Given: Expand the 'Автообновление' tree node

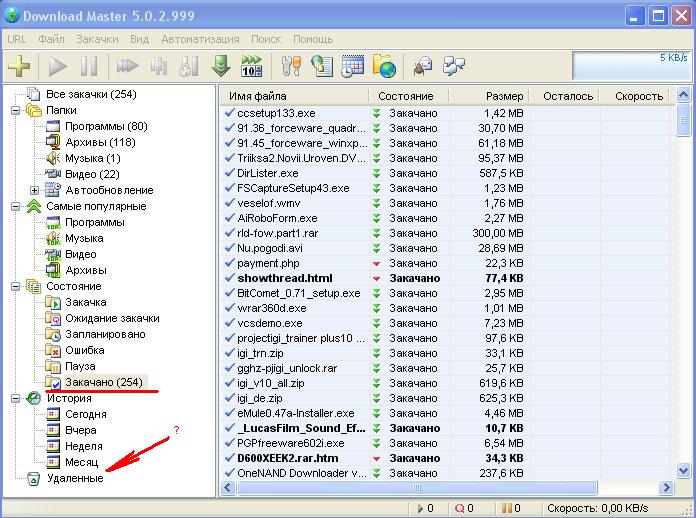Looking at the screenshot, I should pyautogui.click(x=35, y=190).
